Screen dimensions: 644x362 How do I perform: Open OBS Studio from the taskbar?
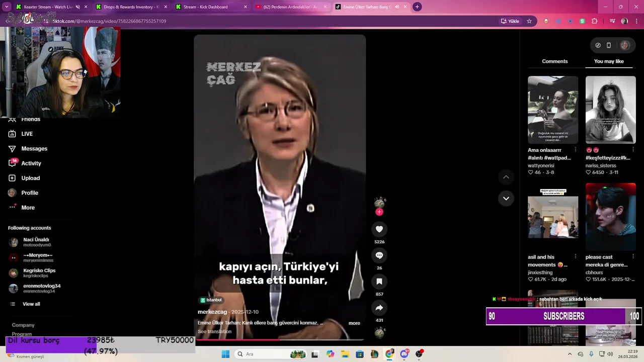tap(419, 354)
